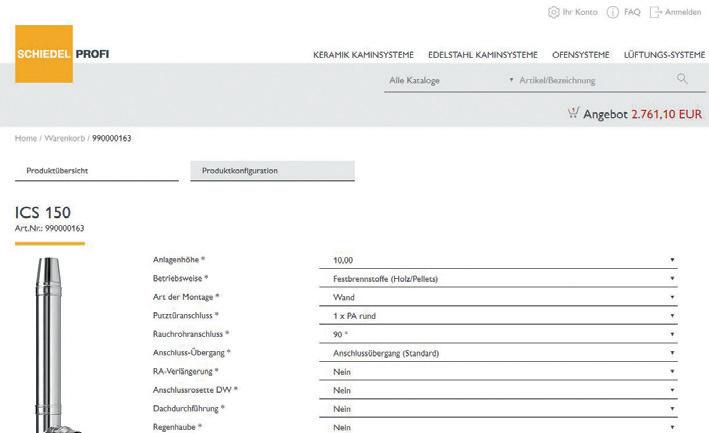Expand the Rauchrohranschluss dropdown
This screenshot has height=433, width=709.
498,334
